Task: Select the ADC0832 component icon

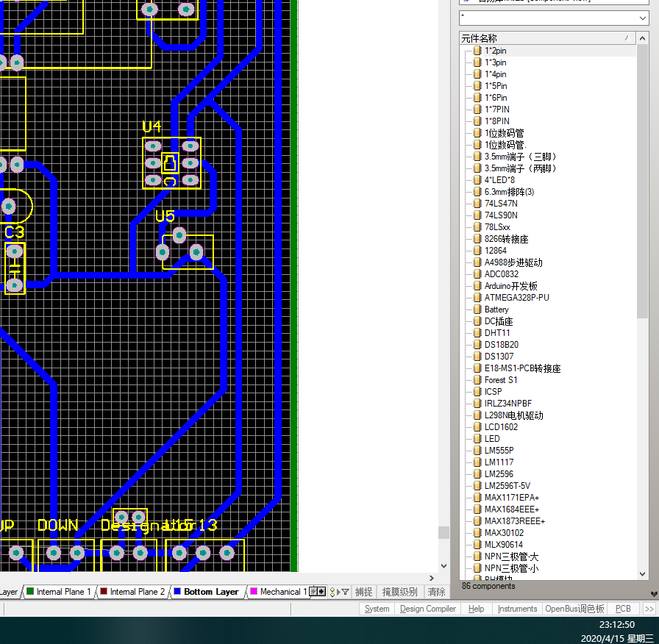Action: pyautogui.click(x=477, y=274)
